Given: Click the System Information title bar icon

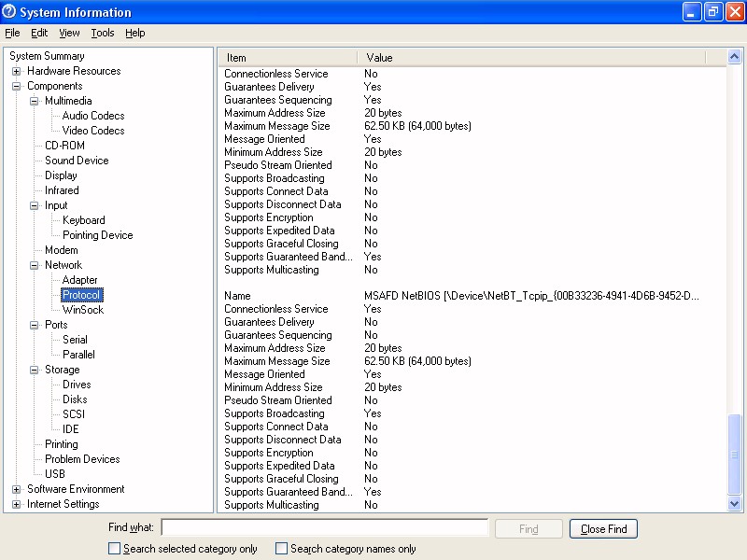Looking at the screenshot, I should (9, 12).
